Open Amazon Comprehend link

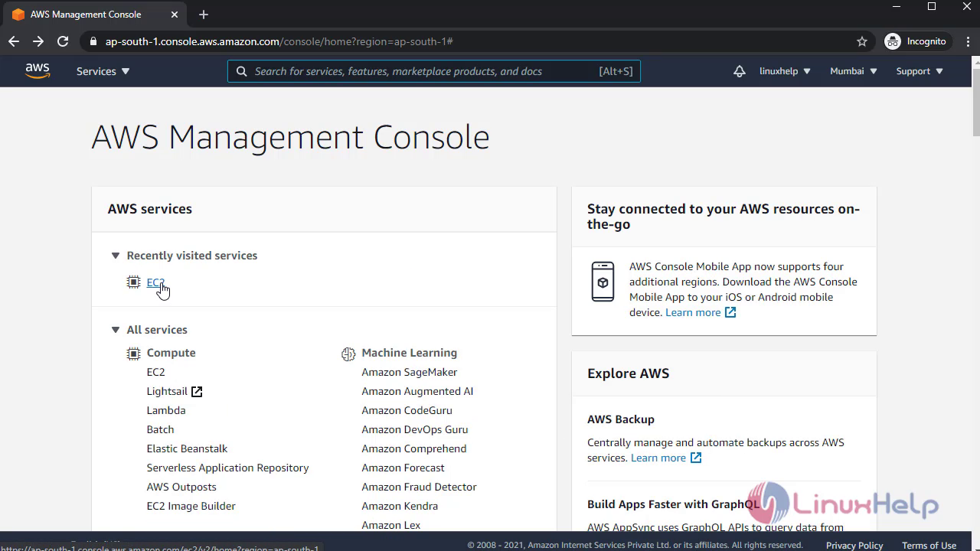coord(413,448)
